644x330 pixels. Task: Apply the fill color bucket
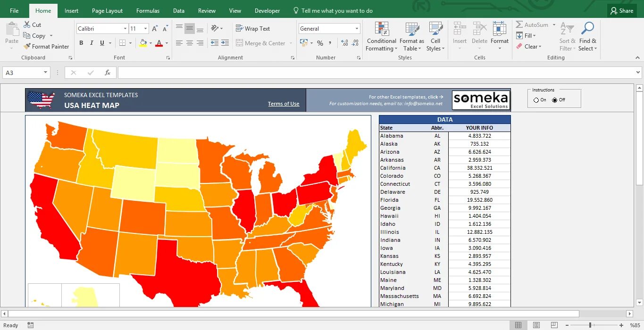[143, 43]
